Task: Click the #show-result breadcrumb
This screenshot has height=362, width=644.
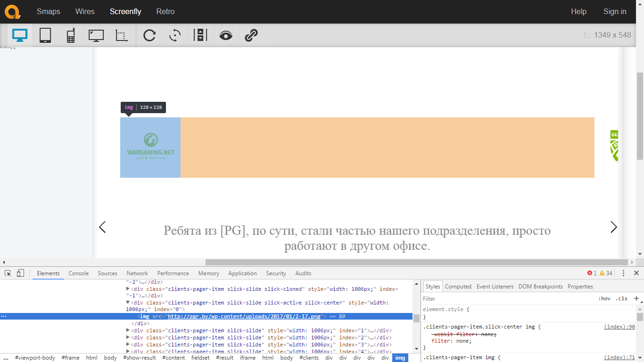Action: pos(140,358)
